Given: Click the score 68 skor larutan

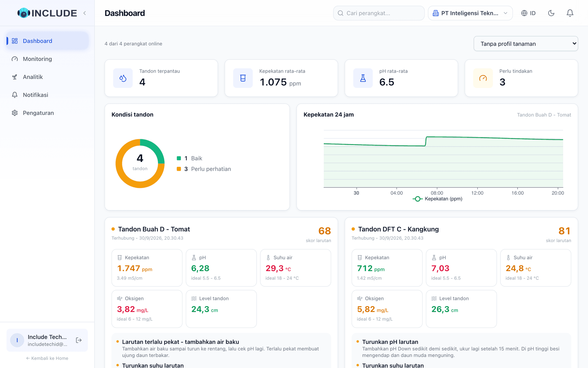Looking at the screenshot, I should tap(318, 234).
